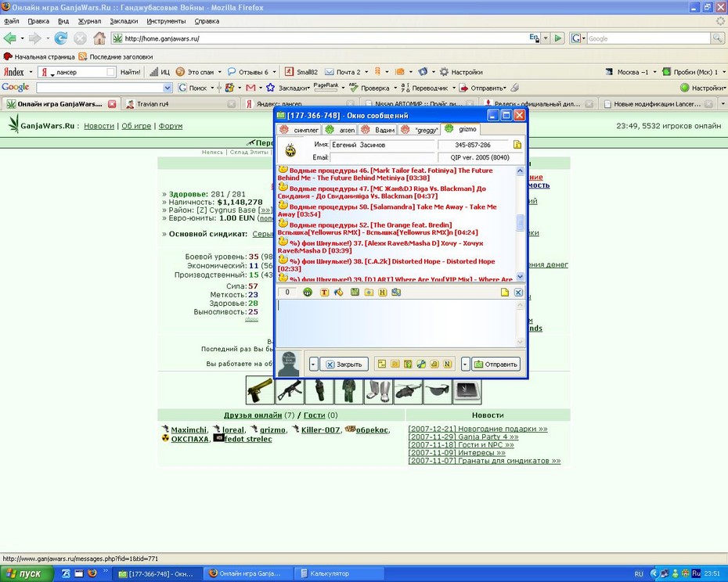
Task: Expand the dropdown arrow next to Закрыть
Action: point(313,364)
